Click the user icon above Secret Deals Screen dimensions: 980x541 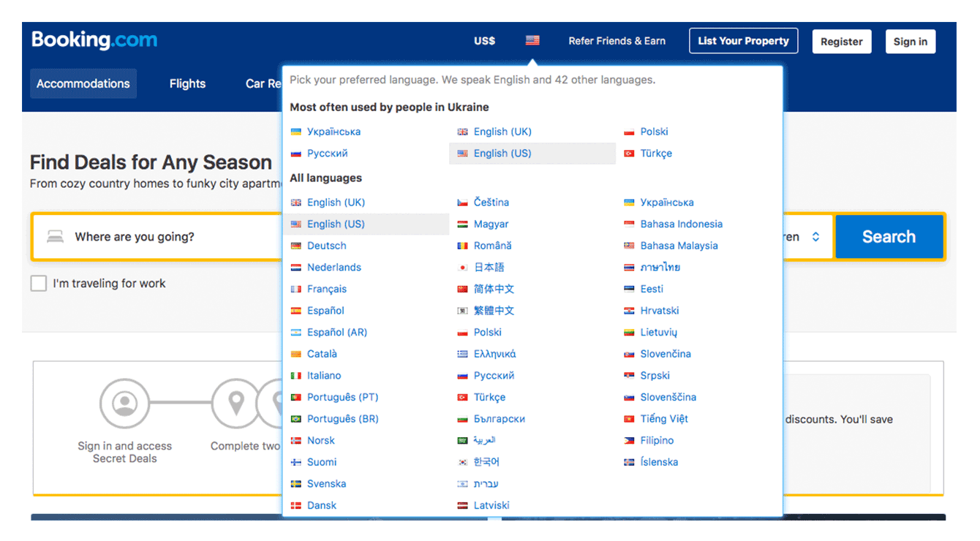[125, 403]
